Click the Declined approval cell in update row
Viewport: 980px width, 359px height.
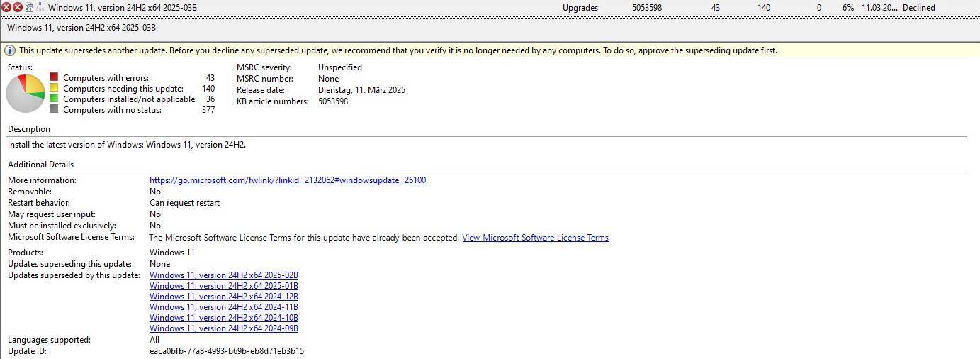pos(918,8)
